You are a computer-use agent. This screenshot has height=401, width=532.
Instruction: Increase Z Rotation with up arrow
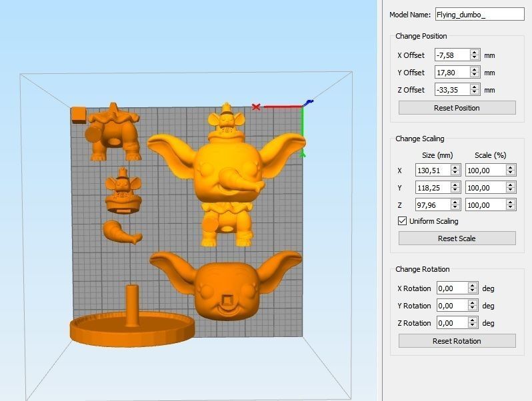click(473, 320)
